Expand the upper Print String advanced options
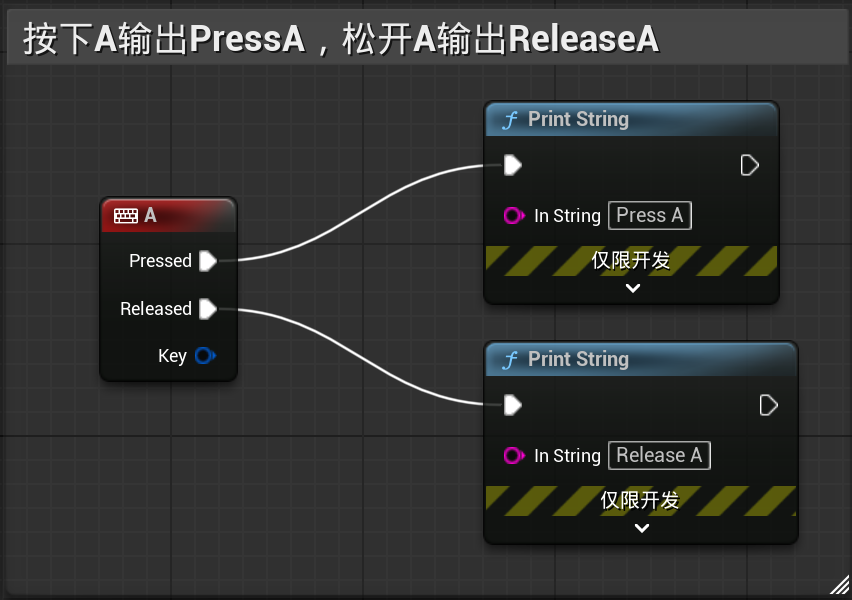 (x=632, y=289)
